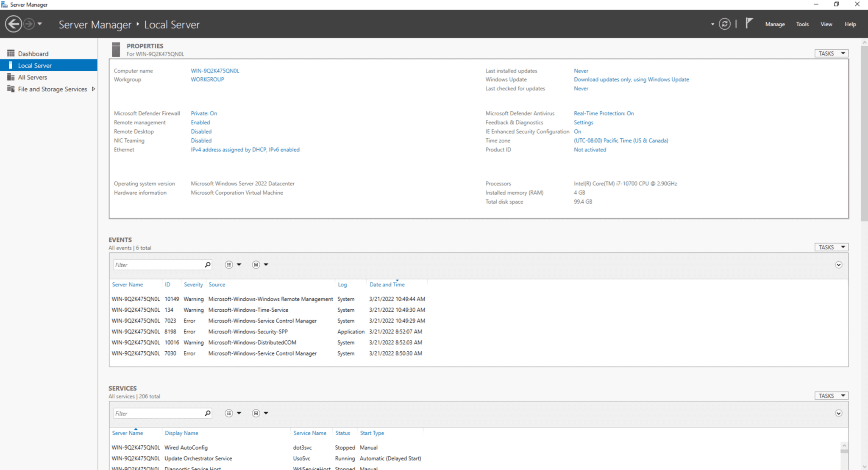Open the Tools menu
The height and width of the screenshot is (470, 868).
[802, 24]
